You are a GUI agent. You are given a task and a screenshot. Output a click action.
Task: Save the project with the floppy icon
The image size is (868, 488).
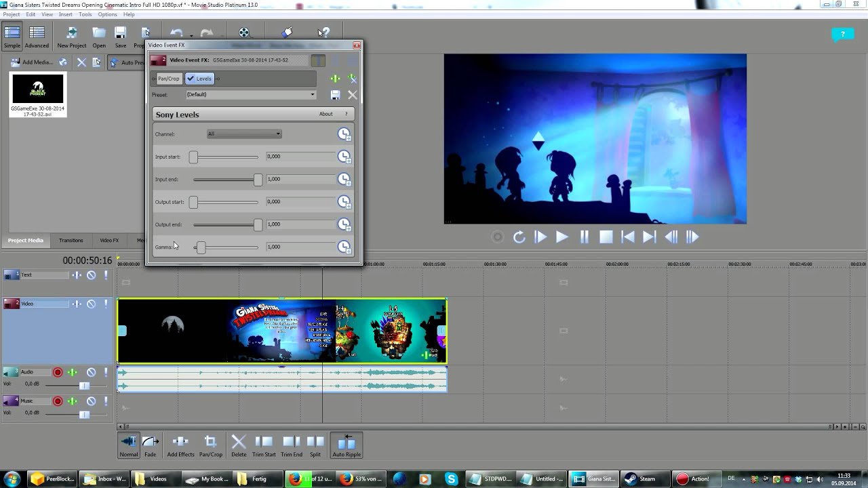120,37
